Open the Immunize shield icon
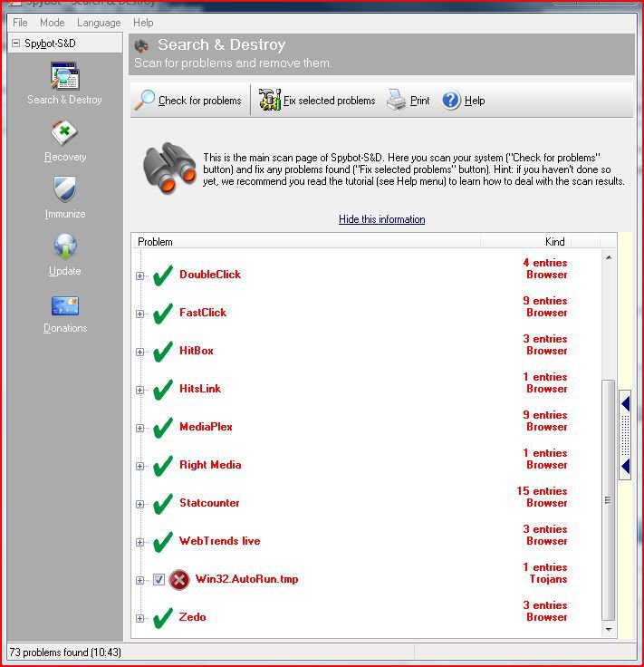 coord(64,189)
